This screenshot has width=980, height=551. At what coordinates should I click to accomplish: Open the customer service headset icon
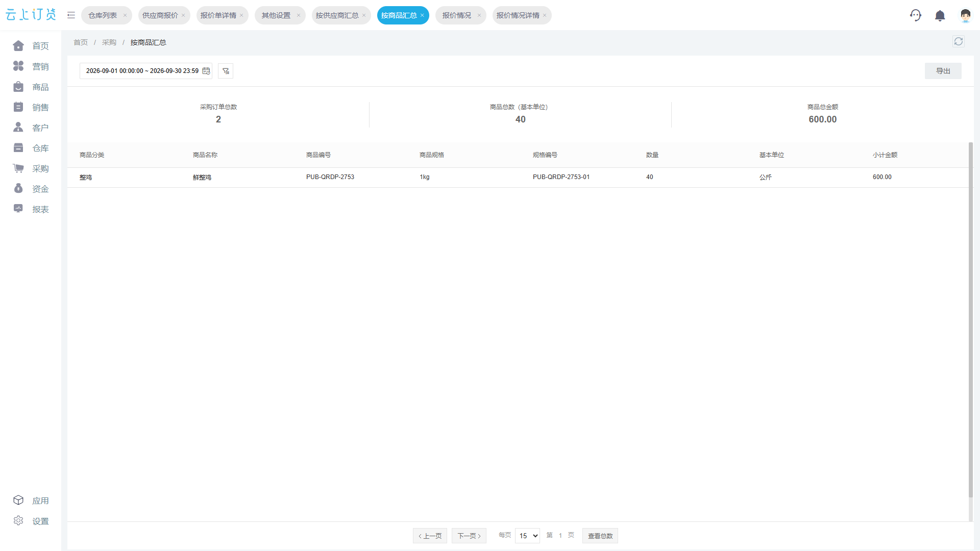coord(916,15)
